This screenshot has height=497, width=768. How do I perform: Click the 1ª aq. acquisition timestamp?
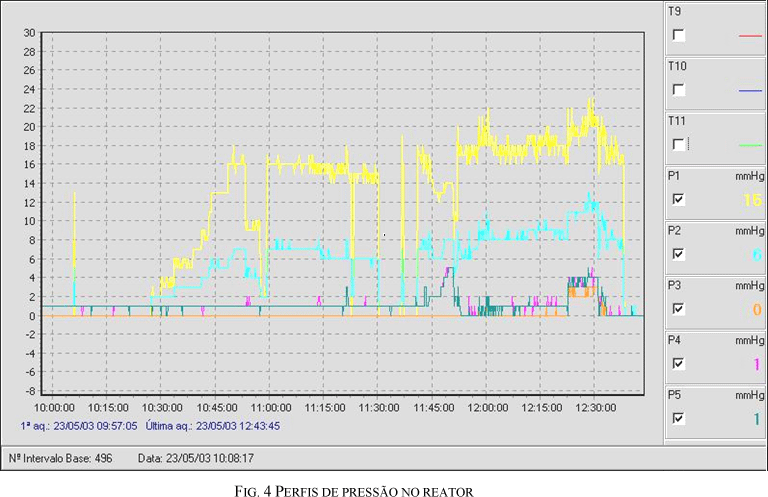79,425
